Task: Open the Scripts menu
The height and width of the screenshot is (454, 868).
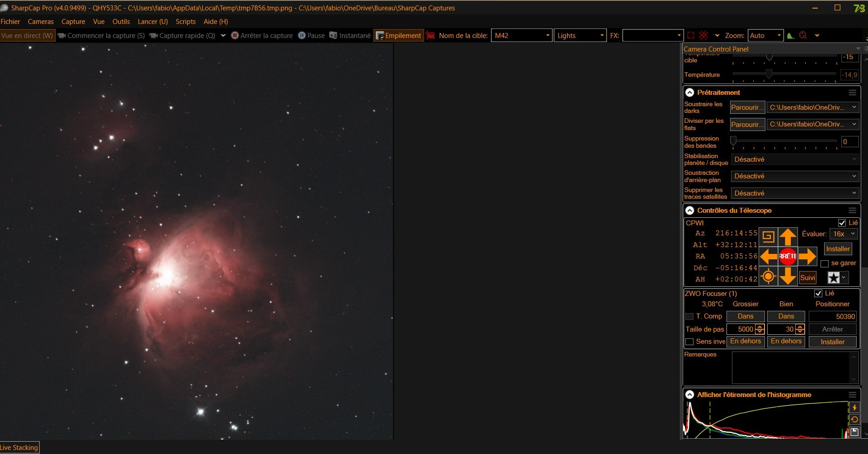Action: (185, 22)
